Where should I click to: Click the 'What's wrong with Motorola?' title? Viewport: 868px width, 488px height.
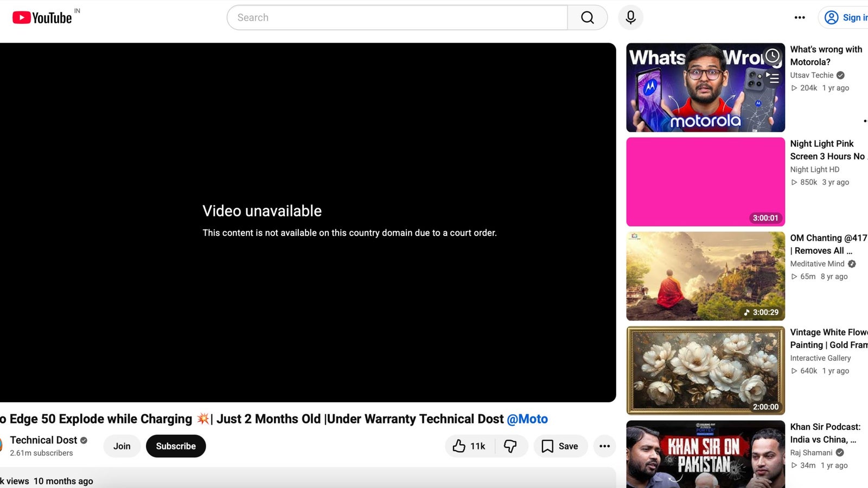(x=826, y=56)
